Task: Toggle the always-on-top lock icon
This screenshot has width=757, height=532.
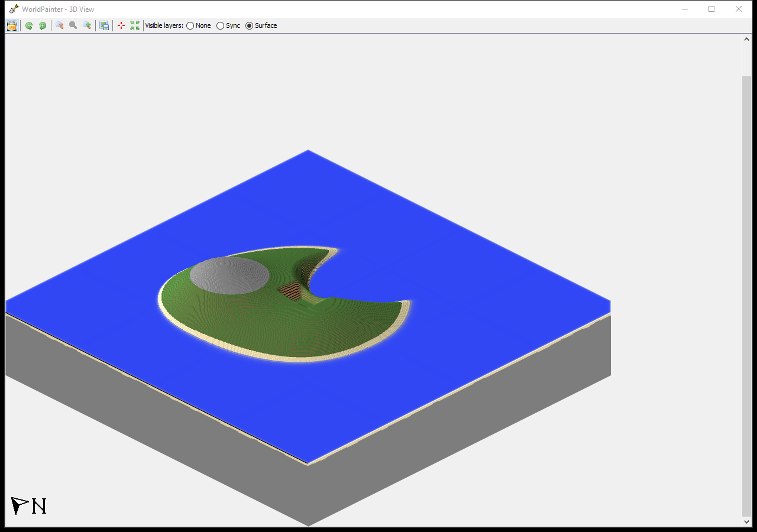Action: [12, 25]
